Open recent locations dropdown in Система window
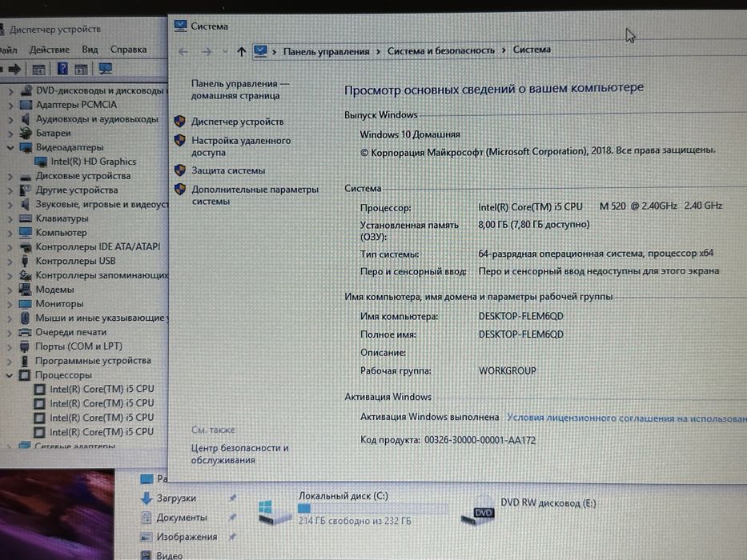This screenshot has width=747, height=560. tap(225, 51)
